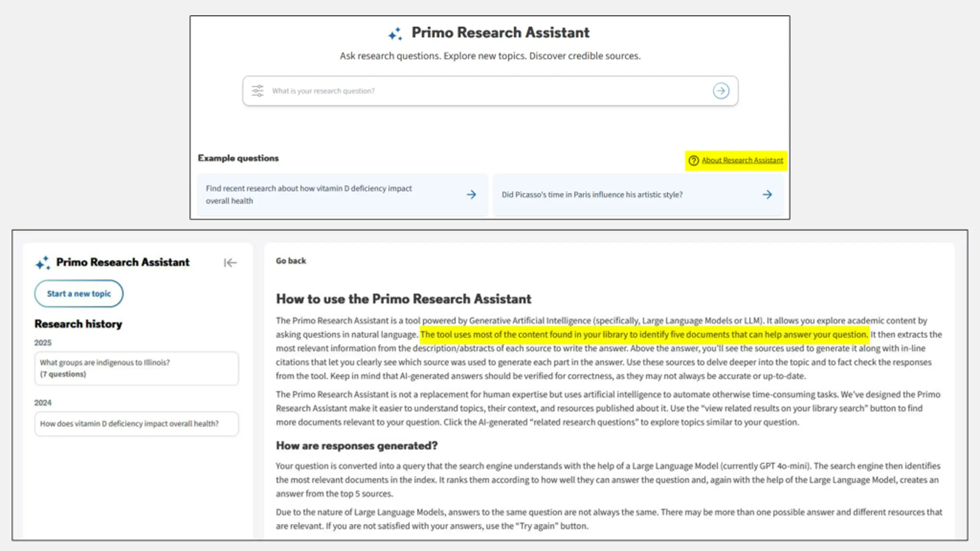Click 'How are responses generated?' heading
The height and width of the screenshot is (551, 980).
[x=356, y=446]
